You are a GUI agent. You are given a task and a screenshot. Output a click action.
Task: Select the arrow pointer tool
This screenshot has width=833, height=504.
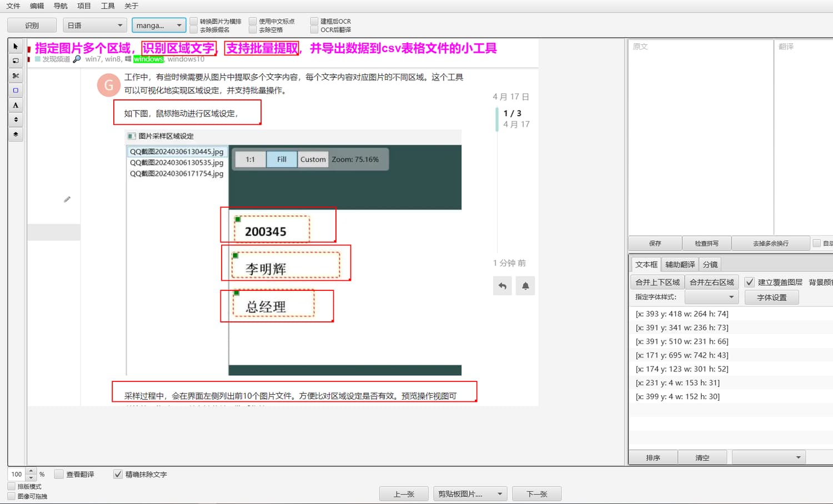[16, 47]
